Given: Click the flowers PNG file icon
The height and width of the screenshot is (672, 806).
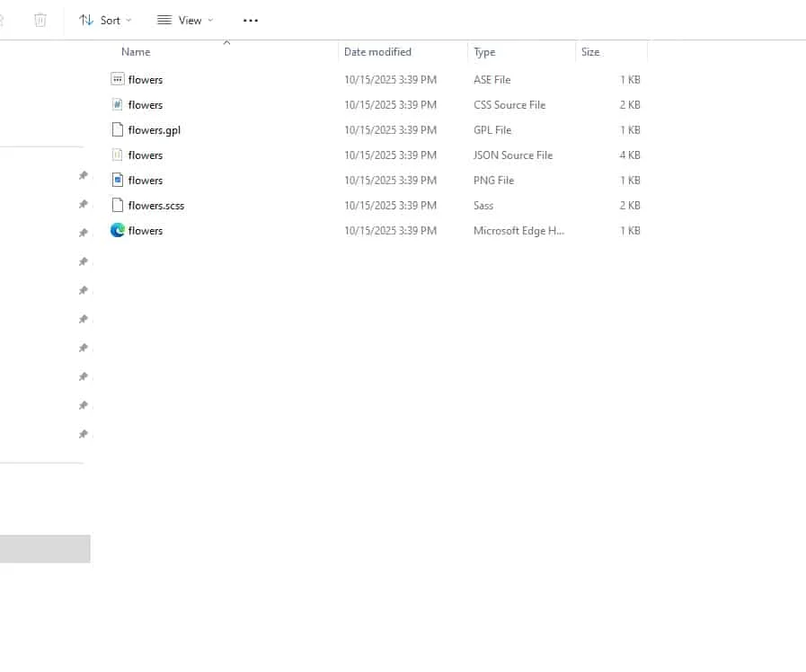Looking at the screenshot, I should pyautogui.click(x=117, y=180).
